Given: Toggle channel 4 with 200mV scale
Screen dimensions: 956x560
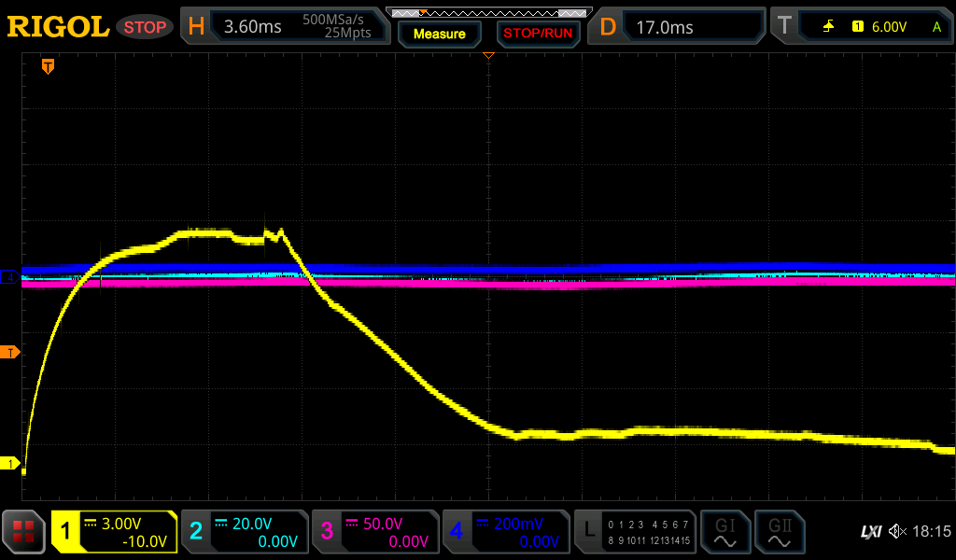Looking at the screenshot, I should tap(506, 532).
